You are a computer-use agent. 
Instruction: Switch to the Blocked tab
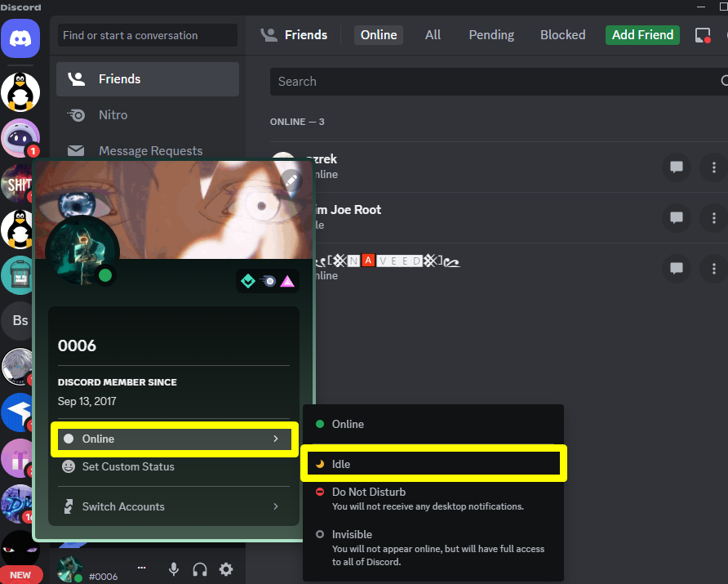[x=562, y=35]
